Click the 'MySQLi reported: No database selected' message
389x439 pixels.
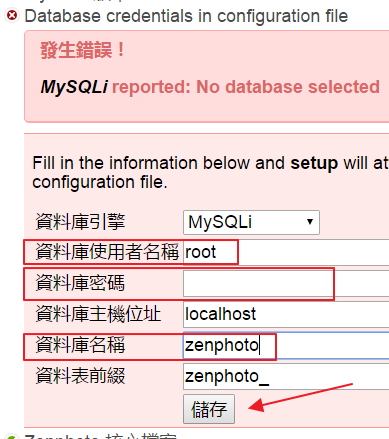(210, 87)
